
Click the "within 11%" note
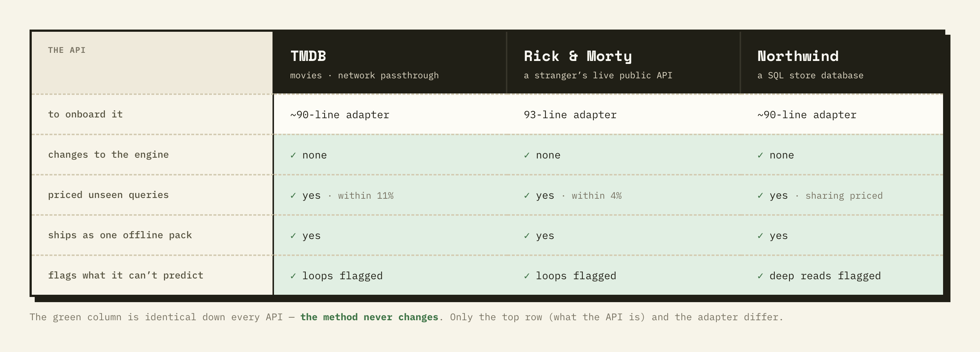[366, 196]
